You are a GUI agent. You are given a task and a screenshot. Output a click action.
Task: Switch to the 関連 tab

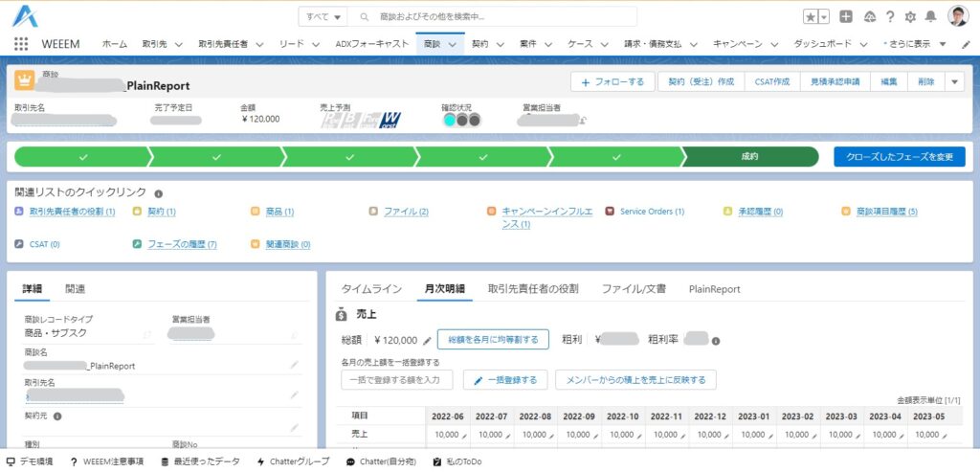[75, 289]
